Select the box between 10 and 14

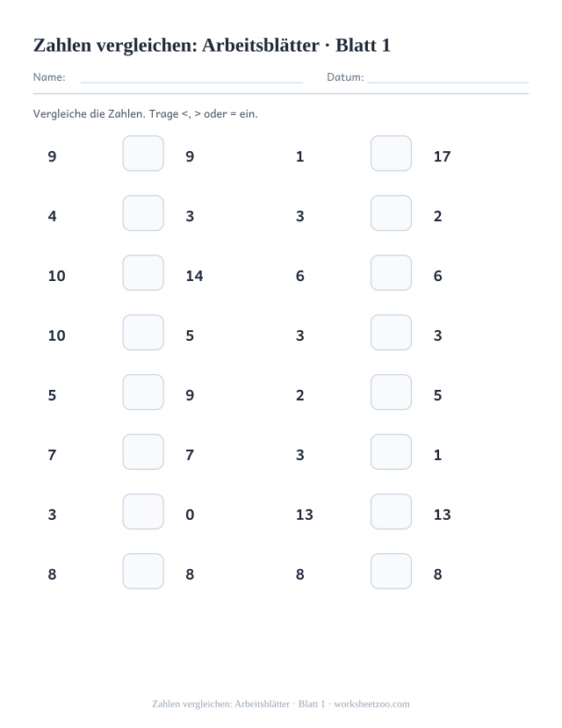[143, 272]
